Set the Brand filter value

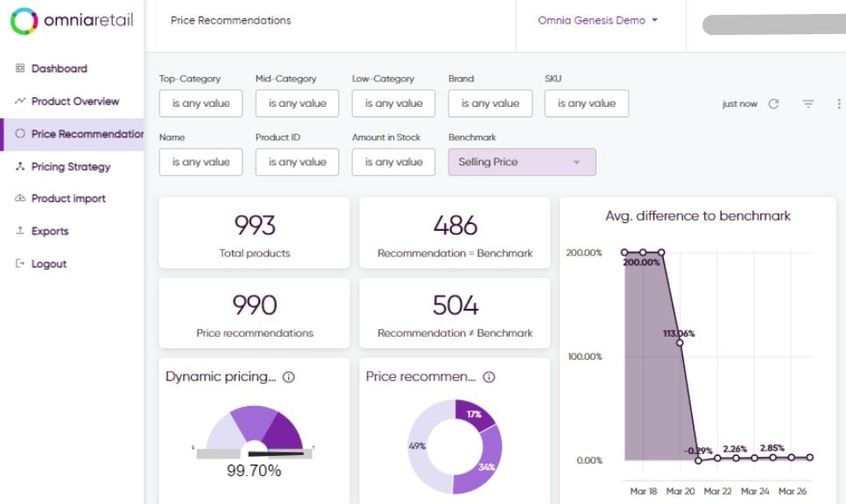[490, 103]
